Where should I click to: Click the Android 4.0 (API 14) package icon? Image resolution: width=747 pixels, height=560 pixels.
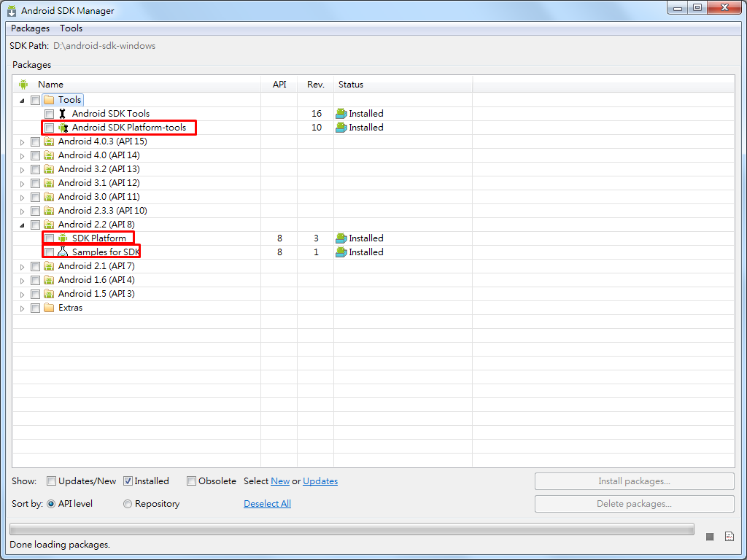pos(49,155)
